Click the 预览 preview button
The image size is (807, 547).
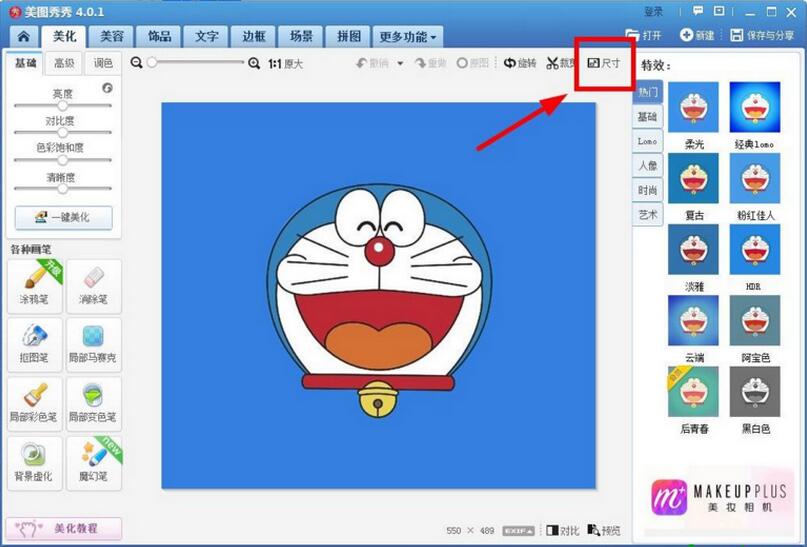coord(604,530)
